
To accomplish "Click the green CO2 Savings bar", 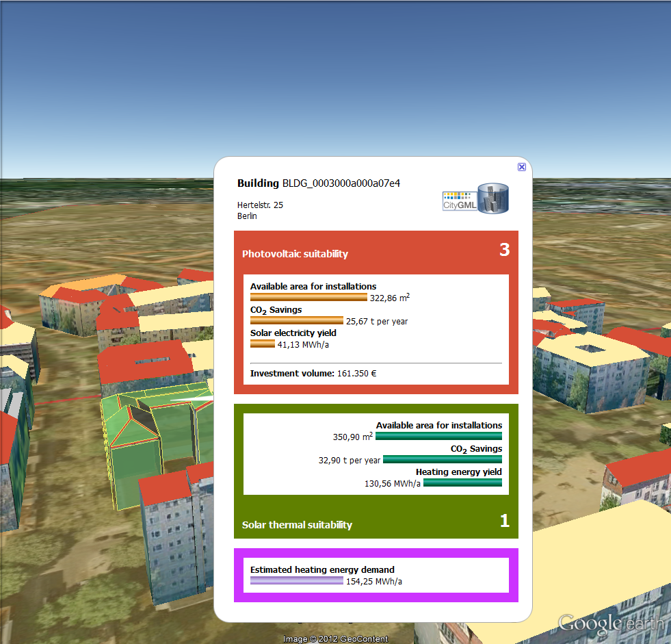I will pyautogui.click(x=443, y=459).
